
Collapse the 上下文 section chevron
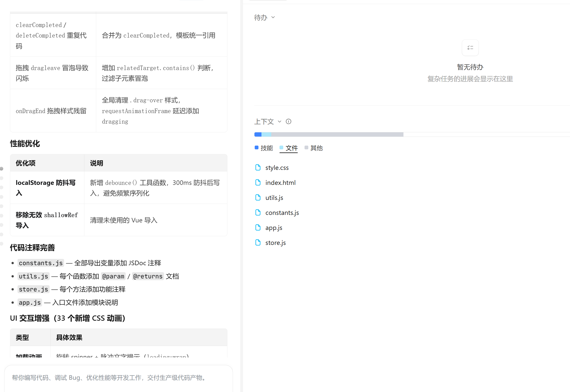pos(279,122)
